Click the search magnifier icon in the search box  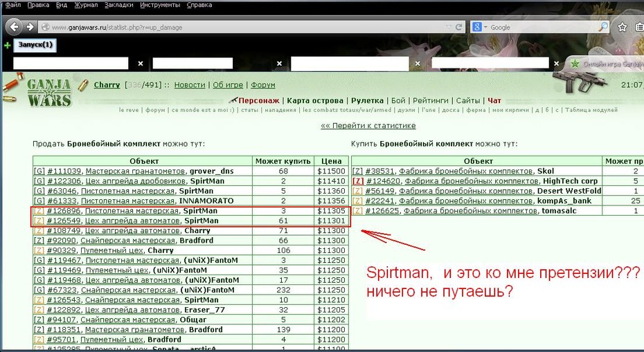click(603, 27)
